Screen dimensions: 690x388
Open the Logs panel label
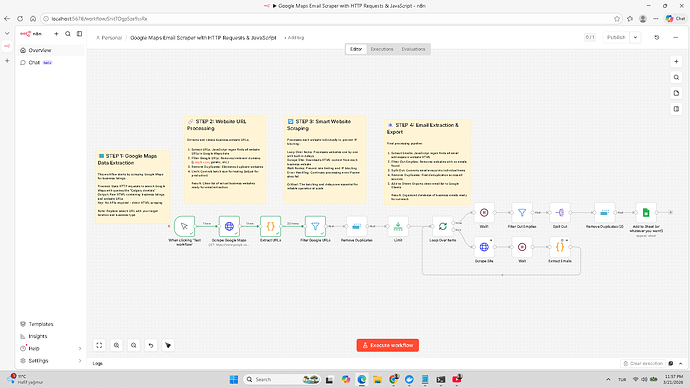[x=98, y=363]
